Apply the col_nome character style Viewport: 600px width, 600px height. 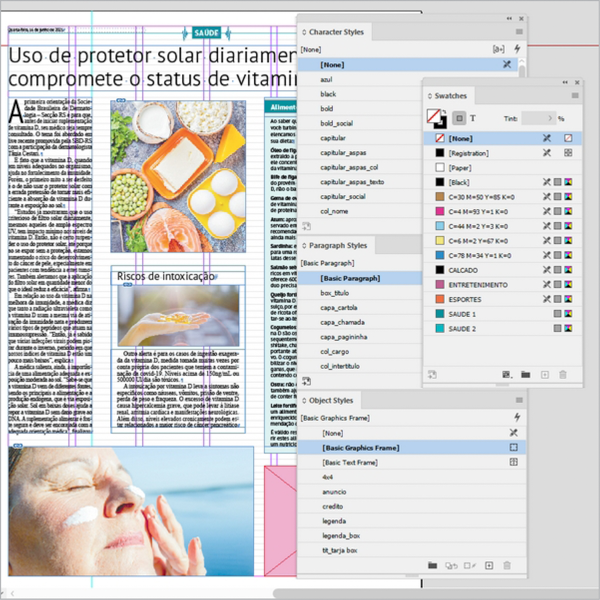point(360,211)
